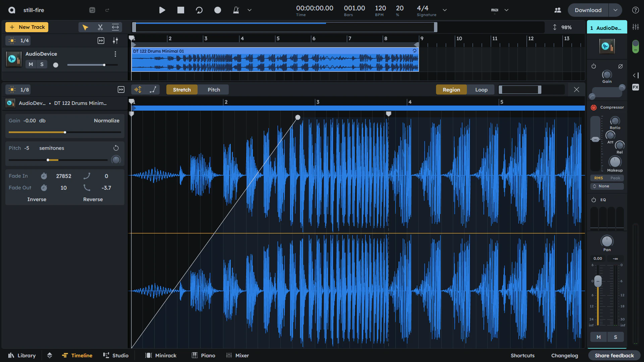Adjust the Pitch semitones slider

48,160
